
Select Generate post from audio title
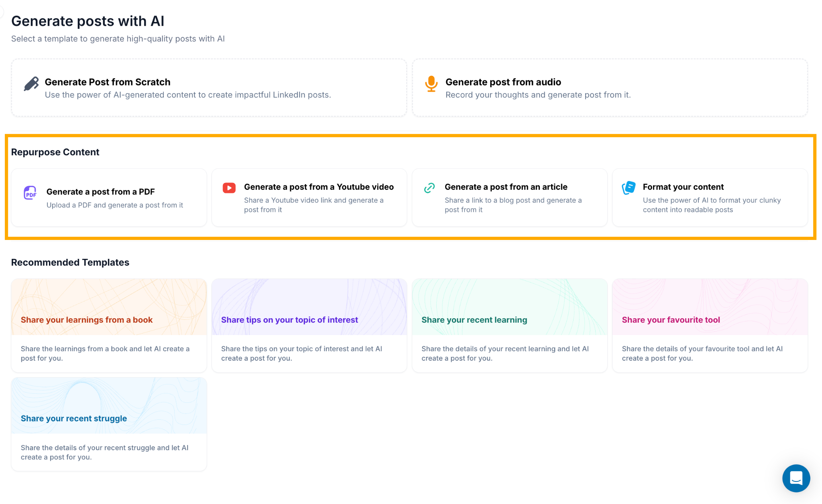[503, 82]
